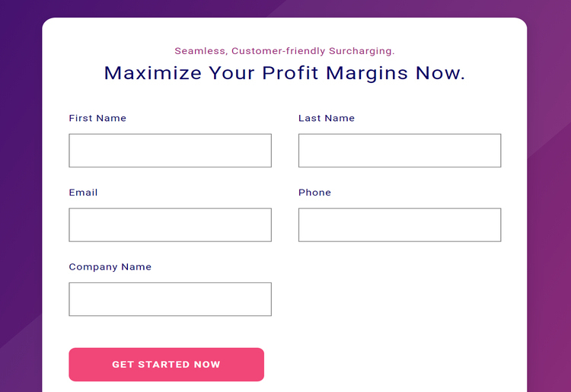Viewport: 571px width, 392px height.
Task: Click into the Phone field
Action: coord(399,225)
